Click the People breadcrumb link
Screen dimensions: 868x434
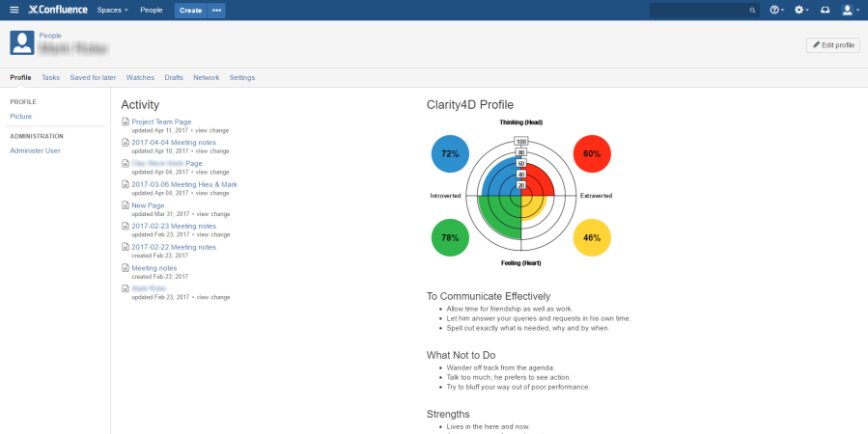(x=50, y=36)
